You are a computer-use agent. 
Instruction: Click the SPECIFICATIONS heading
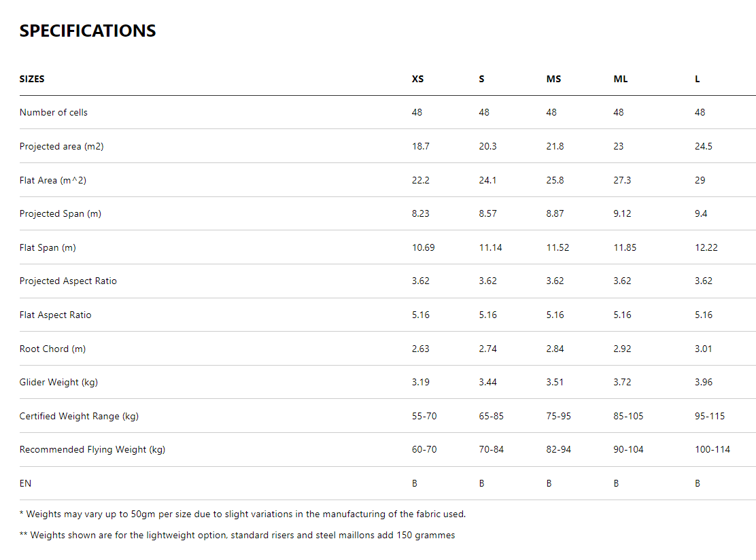pyautogui.click(x=88, y=31)
